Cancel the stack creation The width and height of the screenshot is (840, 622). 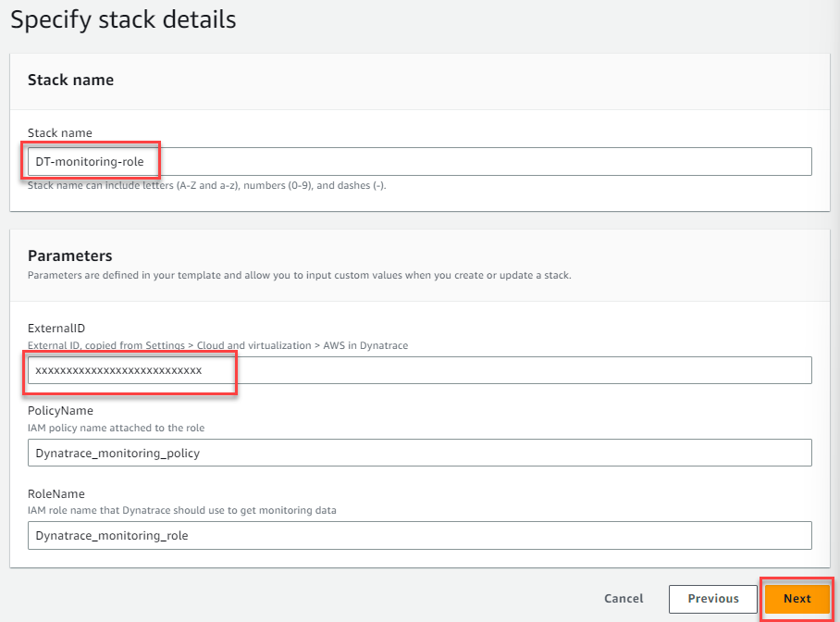coord(624,599)
